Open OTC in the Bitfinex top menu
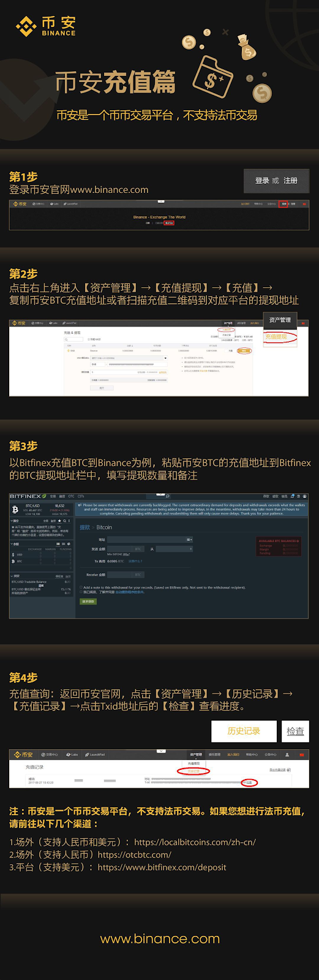 pos(71,496)
